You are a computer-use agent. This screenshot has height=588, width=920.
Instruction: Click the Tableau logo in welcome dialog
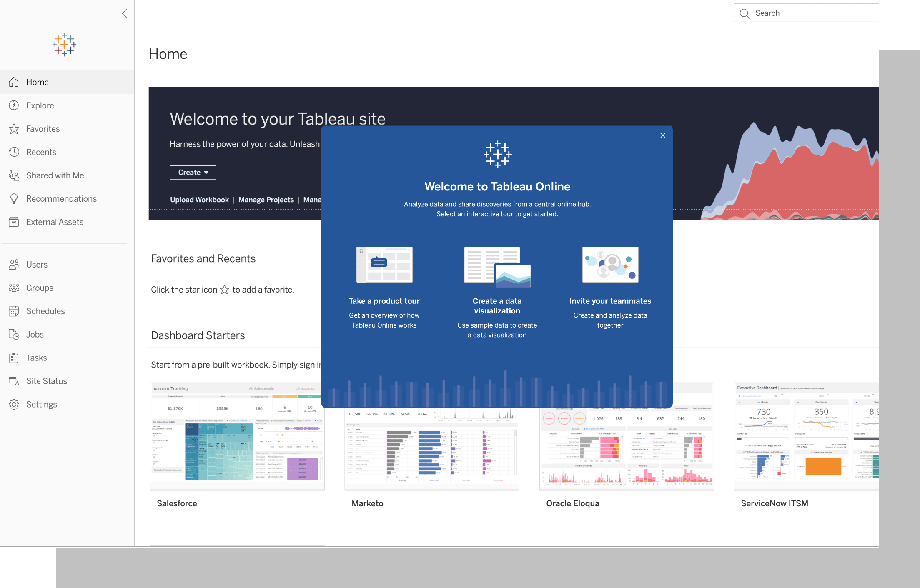click(497, 154)
